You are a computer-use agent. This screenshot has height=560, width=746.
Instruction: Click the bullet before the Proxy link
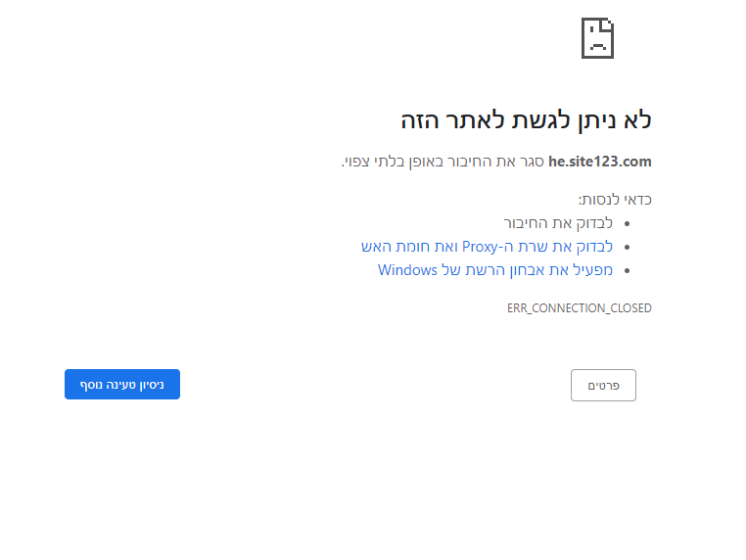pos(627,247)
